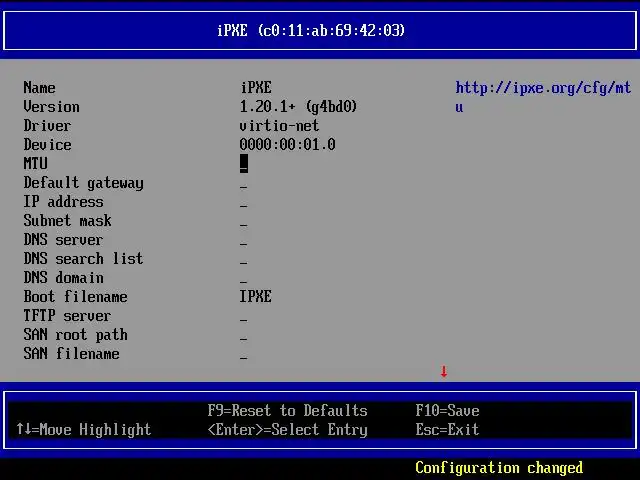Click the empty Default gateway value

pyautogui.click(x=244, y=188)
